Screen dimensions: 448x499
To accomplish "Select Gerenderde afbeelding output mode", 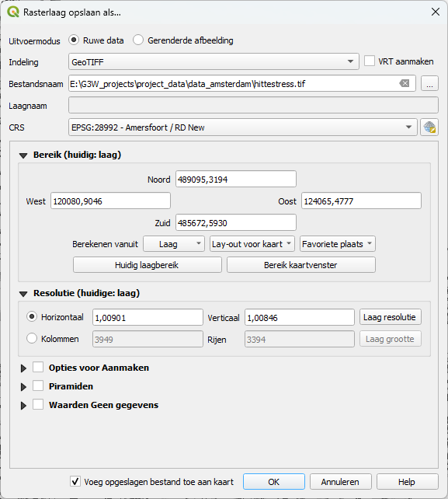I will pos(138,40).
